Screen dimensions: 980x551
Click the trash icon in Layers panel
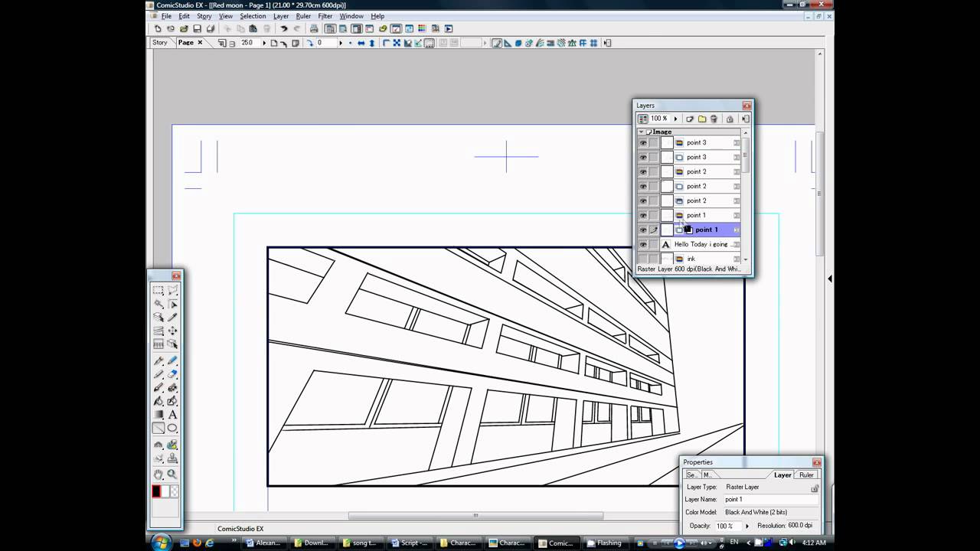(714, 119)
